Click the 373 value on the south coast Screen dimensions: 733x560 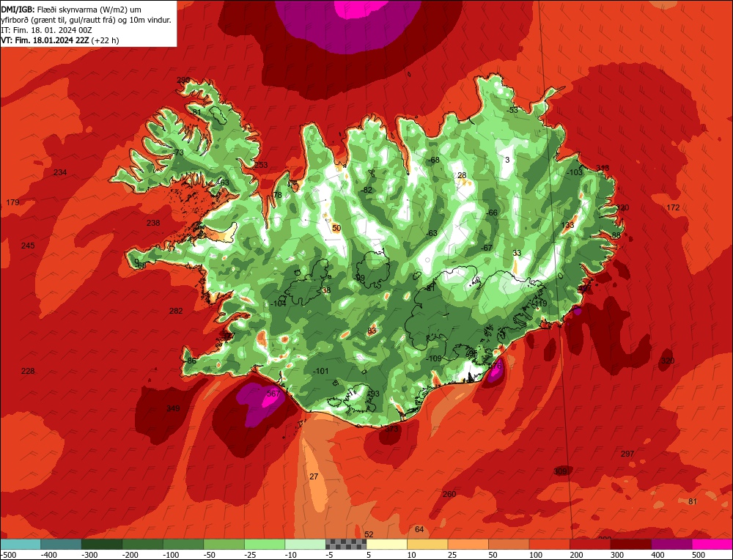391,429
